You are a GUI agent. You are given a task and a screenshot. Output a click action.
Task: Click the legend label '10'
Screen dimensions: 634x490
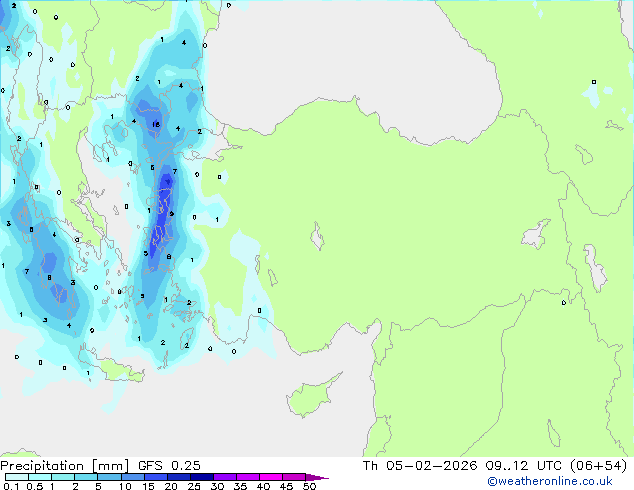(125, 486)
